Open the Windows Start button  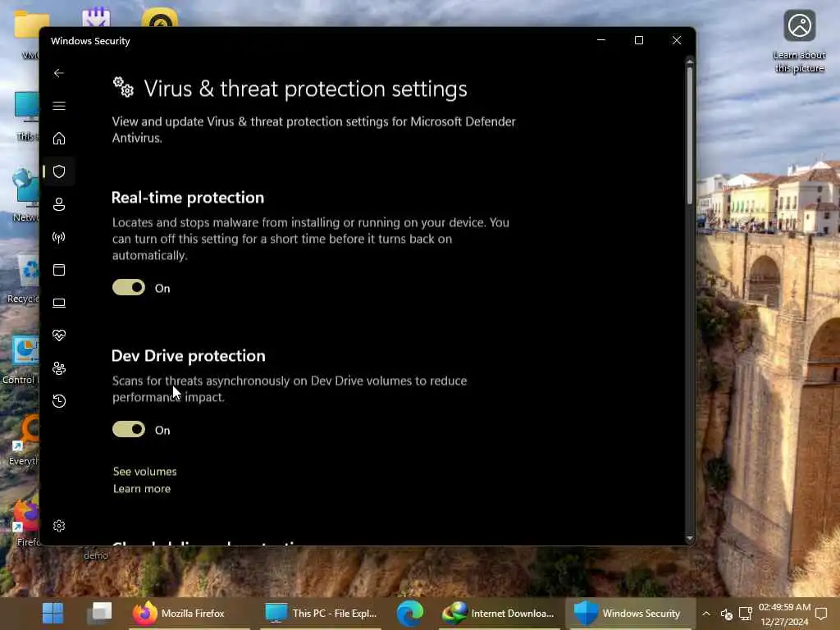[x=52, y=613]
